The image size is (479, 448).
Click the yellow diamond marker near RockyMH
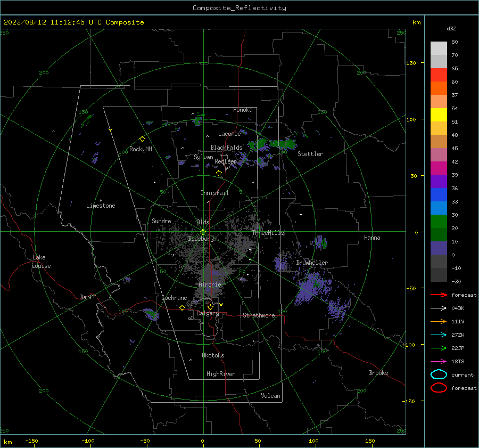[x=142, y=139]
